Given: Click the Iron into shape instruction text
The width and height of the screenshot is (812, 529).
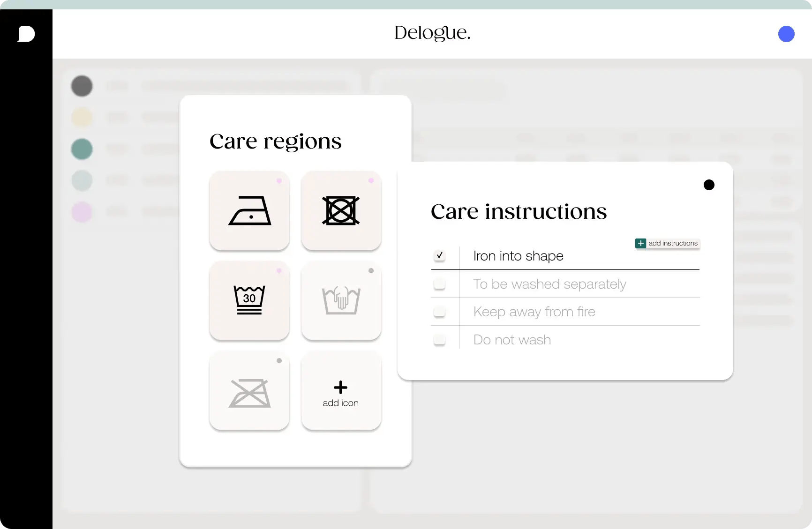Looking at the screenshot, I should (x=518, y=256).
